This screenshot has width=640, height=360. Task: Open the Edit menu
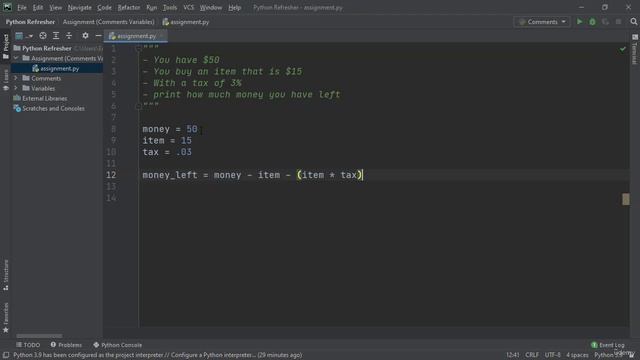(38, 7)
